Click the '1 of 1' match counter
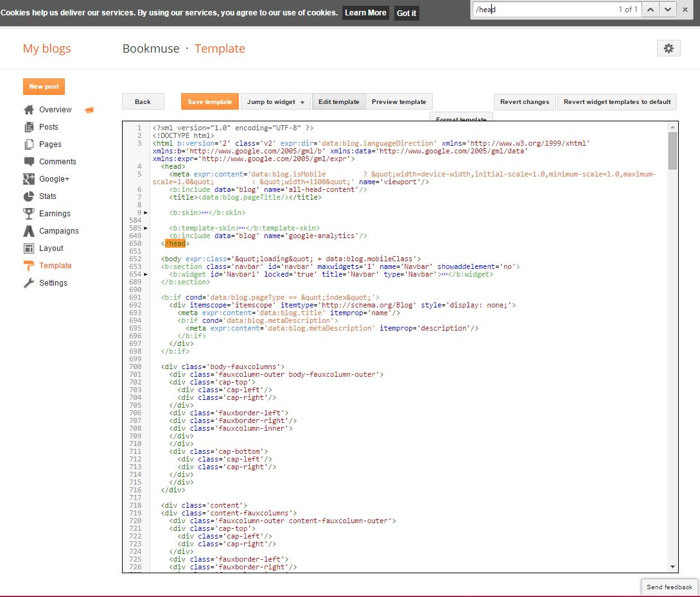 click(627, 10)
